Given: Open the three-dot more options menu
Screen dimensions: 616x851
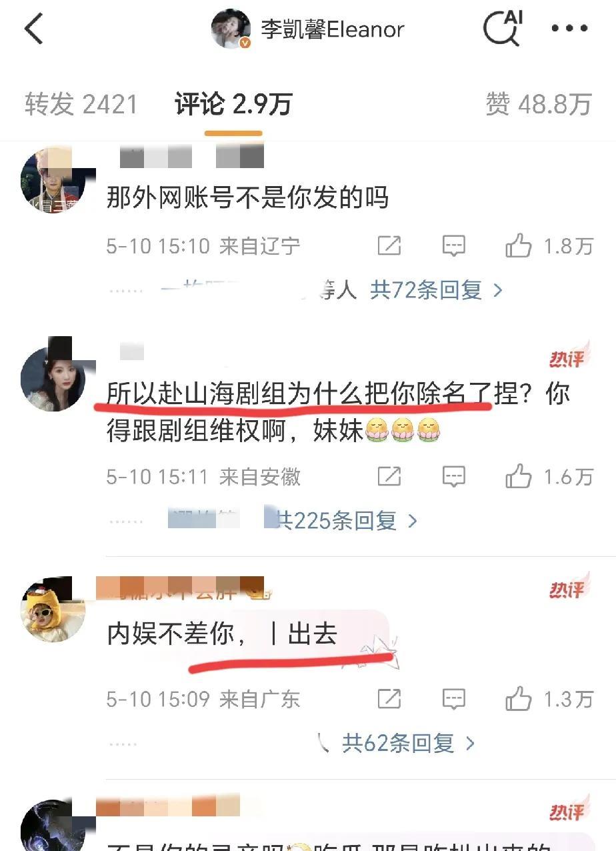Looking at the screenshot, I should tap(571, 29).
